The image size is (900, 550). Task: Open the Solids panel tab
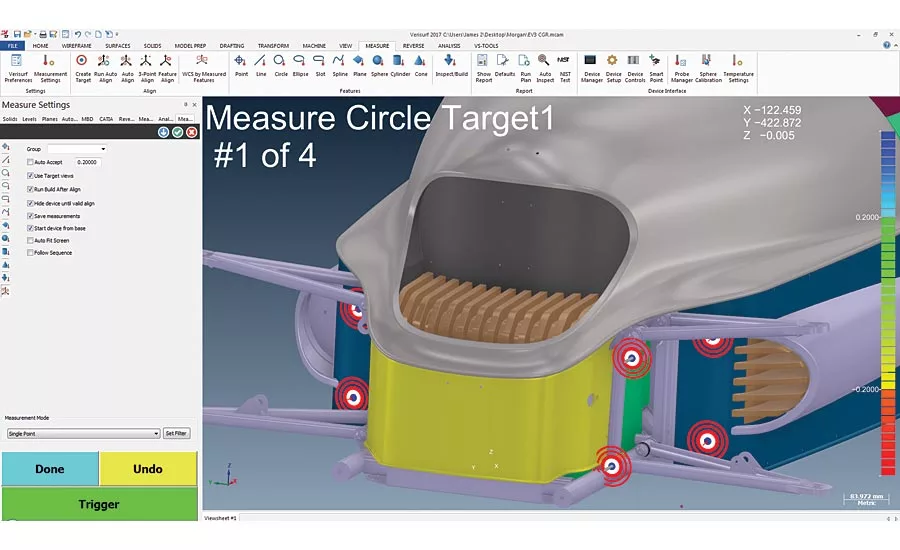[10, 119]
